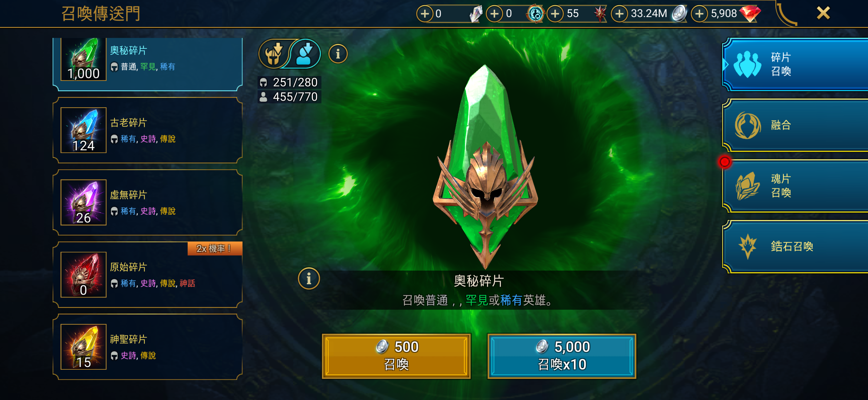868x400 pixels.
Task: Toggle the blue person summon-filter icon
Action: [305, 54]
